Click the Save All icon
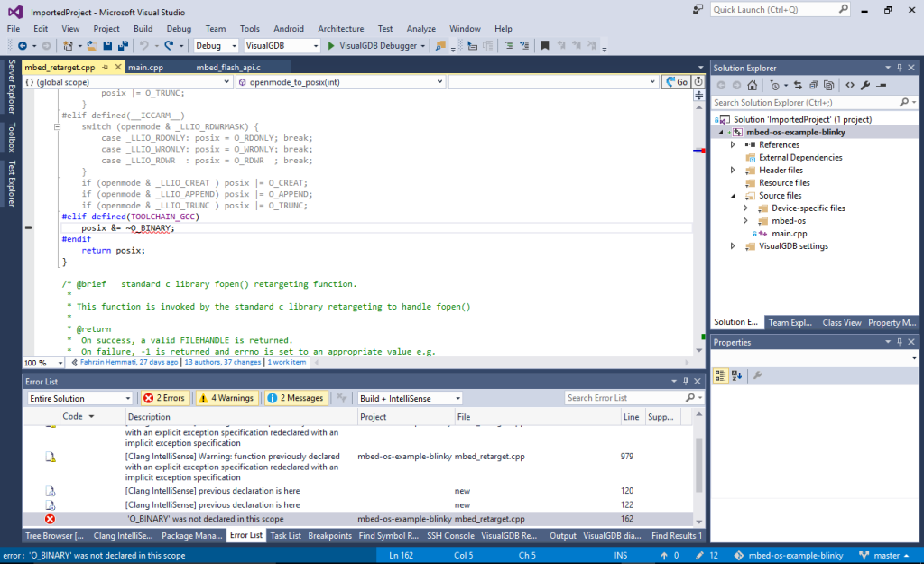This screenshot has height=564, width=924. pos(123,45)
